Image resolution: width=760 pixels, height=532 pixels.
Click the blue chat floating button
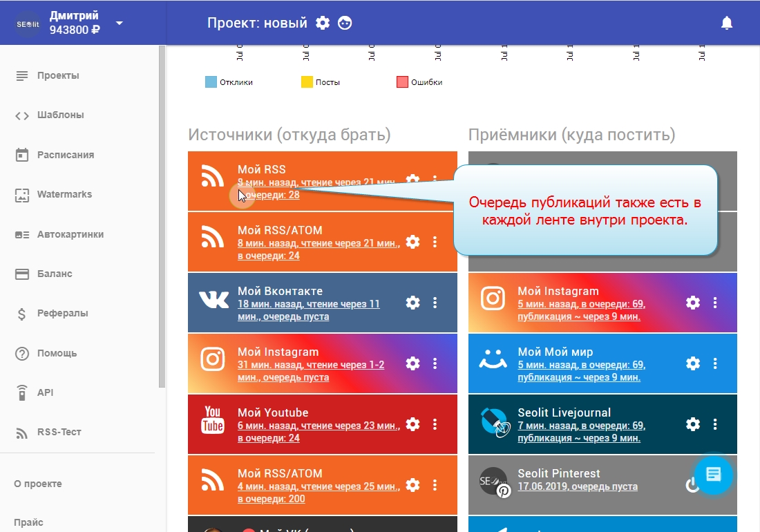coord(713,475)
